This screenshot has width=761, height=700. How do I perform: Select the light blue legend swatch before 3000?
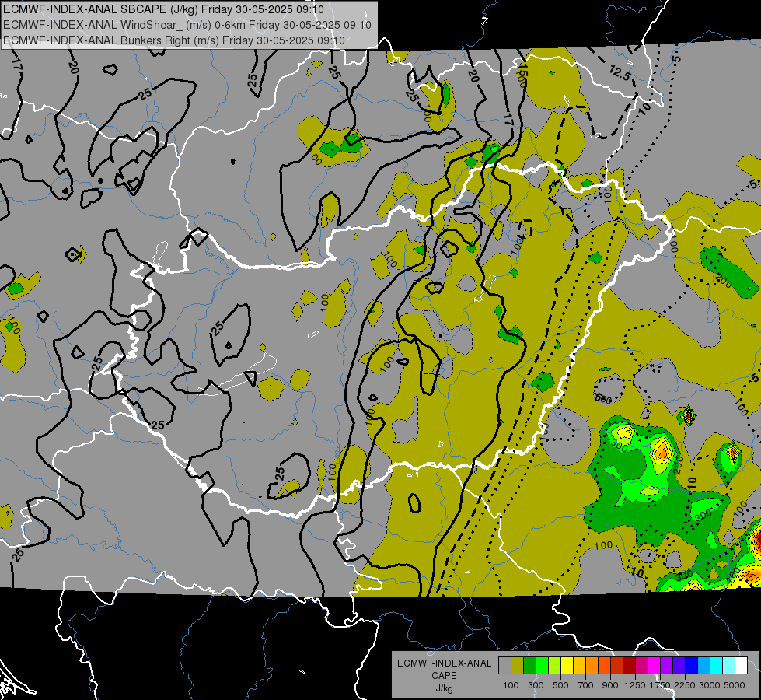pos(704,665)
